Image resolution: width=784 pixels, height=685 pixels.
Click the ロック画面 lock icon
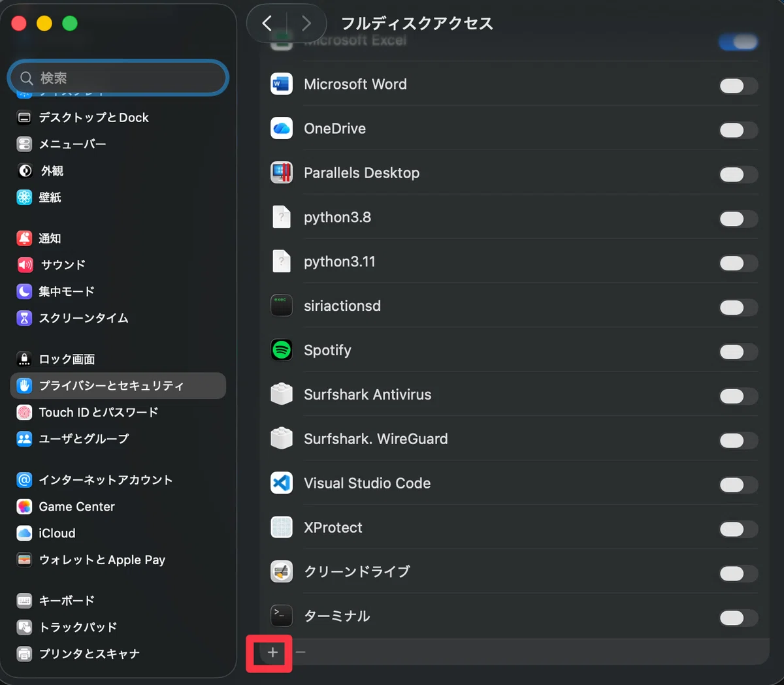click(x=24, y=359)
